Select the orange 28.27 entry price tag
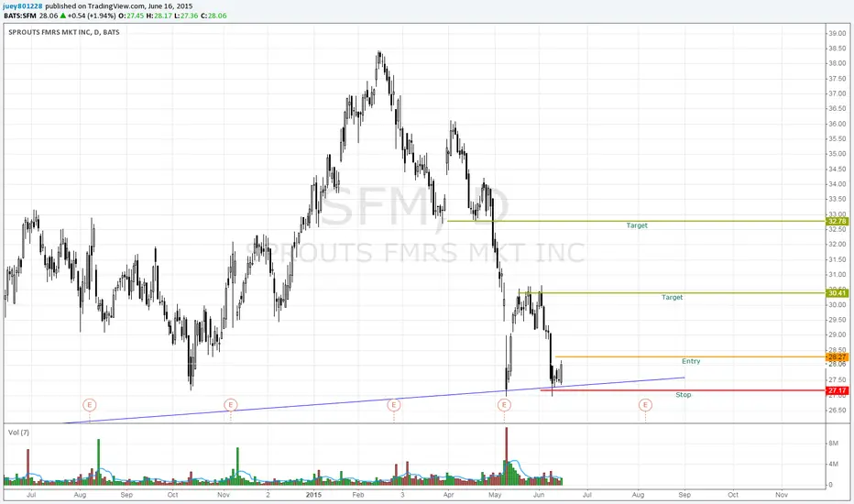The image size is (854, 504). 838,356
